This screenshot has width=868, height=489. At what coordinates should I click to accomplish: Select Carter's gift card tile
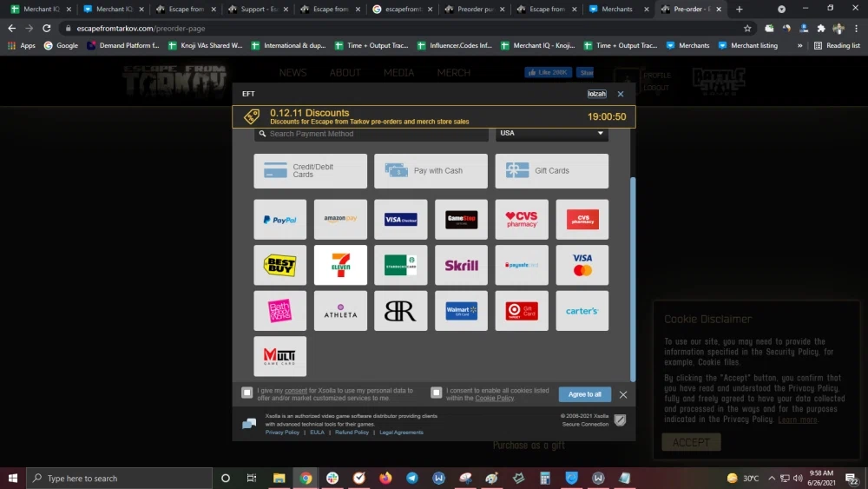(582, 311)
